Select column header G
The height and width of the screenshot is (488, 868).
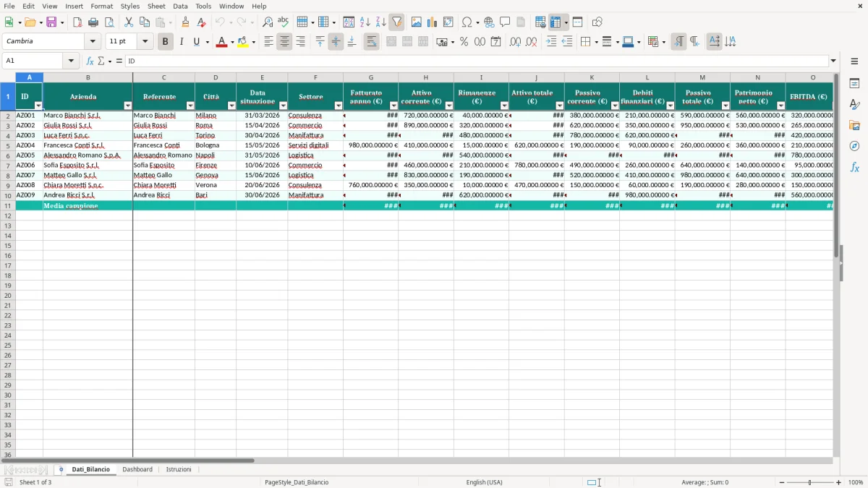(x=371, y=77)
